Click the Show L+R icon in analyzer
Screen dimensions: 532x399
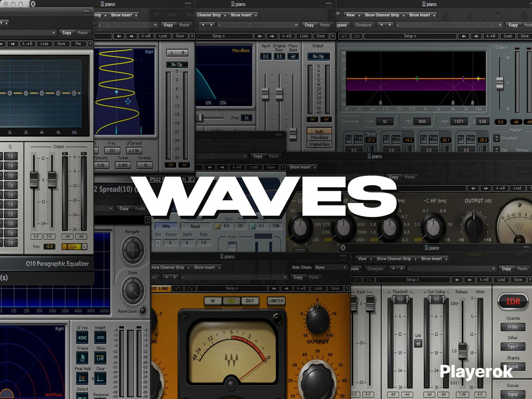coord(100,358)
